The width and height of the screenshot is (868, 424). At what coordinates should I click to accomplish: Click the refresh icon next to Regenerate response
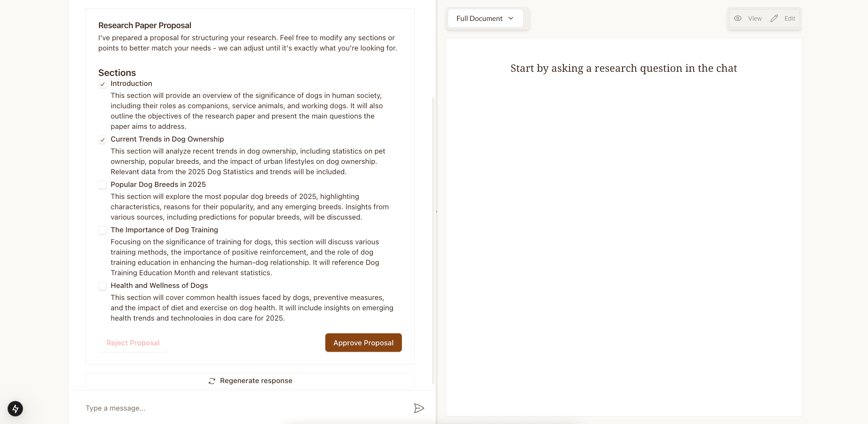click(212, 380)
